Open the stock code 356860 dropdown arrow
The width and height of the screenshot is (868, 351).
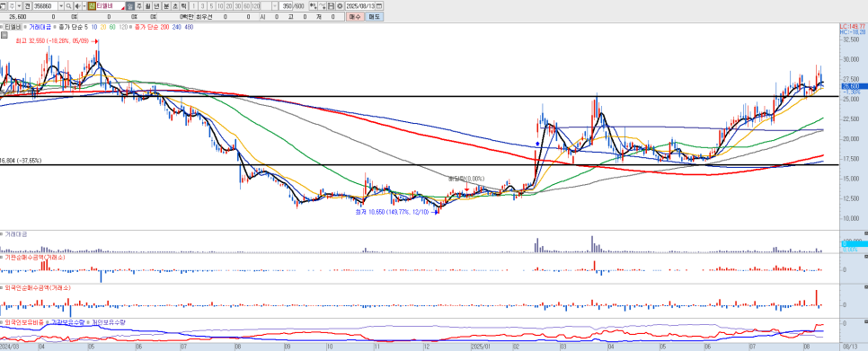[x=61, y=5]
